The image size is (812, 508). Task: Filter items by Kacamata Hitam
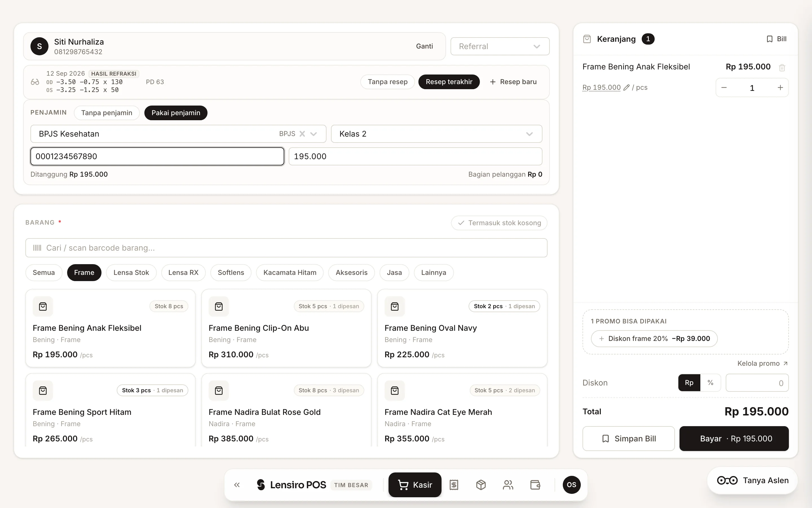(290, 272)
